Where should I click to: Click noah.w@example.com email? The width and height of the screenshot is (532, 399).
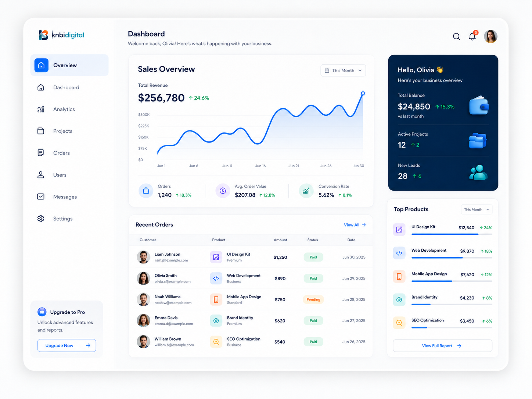click(x=173, y=303)
